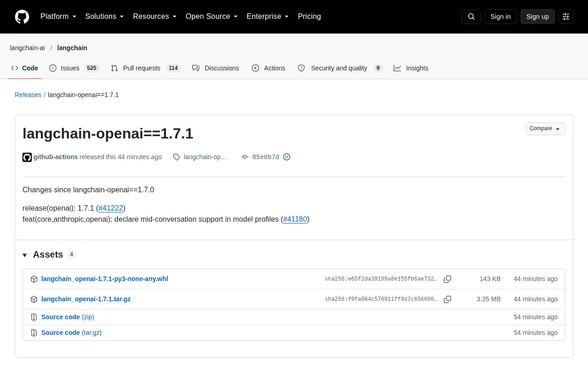Expand the Resources menu

(x=155, y=17)
